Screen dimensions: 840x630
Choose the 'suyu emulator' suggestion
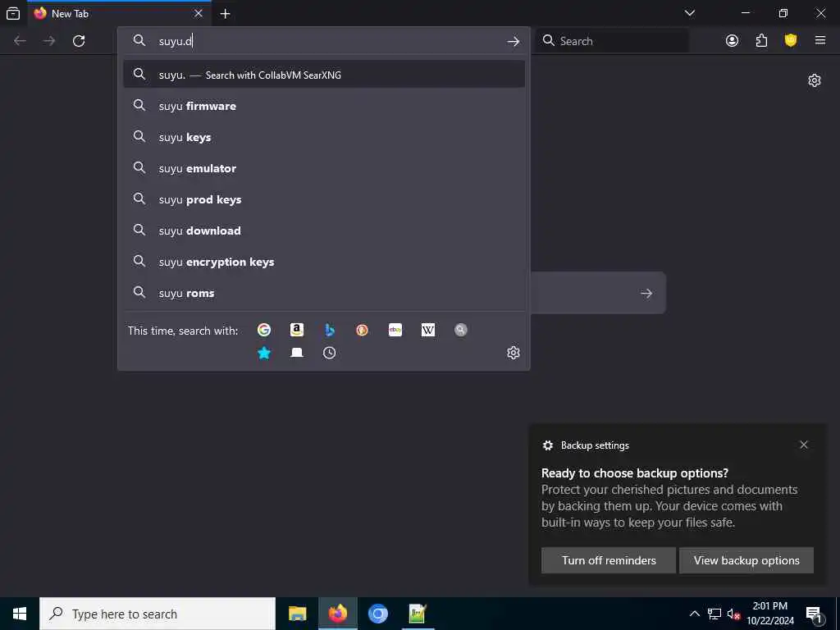(323, 167)
